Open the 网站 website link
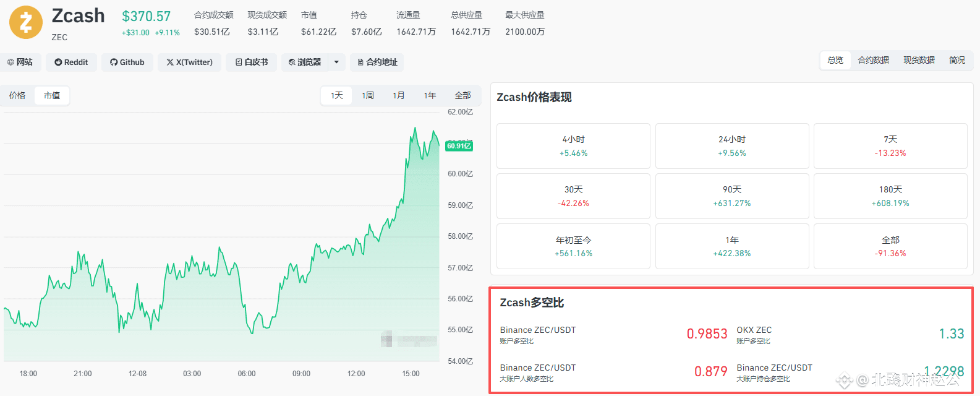Screen dimensions: 980x396 pyautogui.click(x=20, y=62)
